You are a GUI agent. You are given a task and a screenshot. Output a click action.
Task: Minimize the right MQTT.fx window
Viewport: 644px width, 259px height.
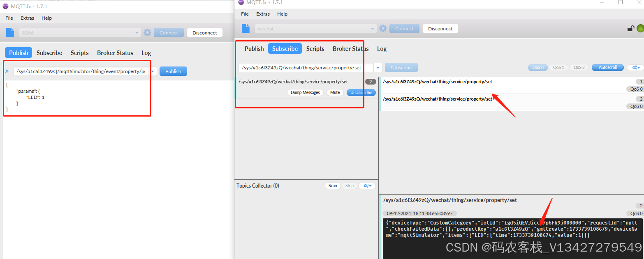(601, 2)
